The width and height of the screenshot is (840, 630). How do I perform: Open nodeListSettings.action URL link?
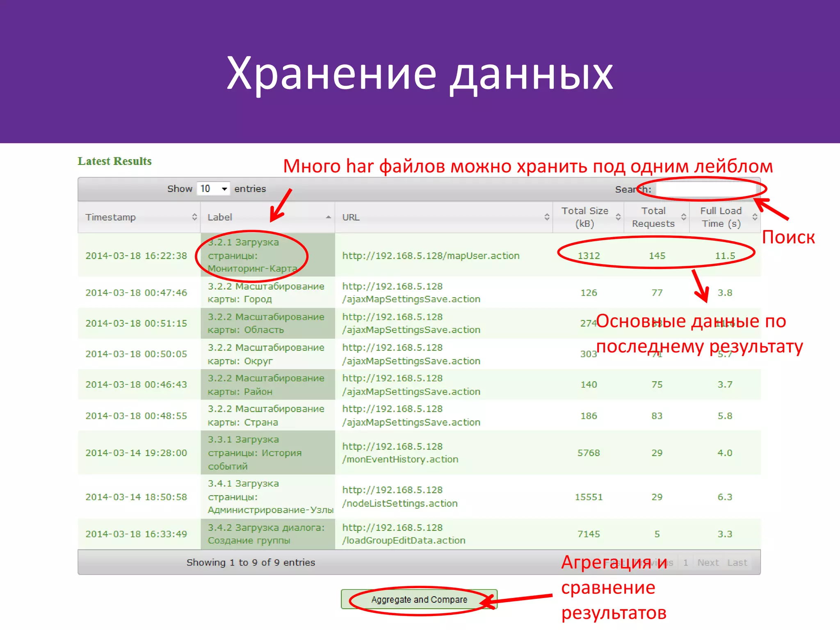pos(400,497)
